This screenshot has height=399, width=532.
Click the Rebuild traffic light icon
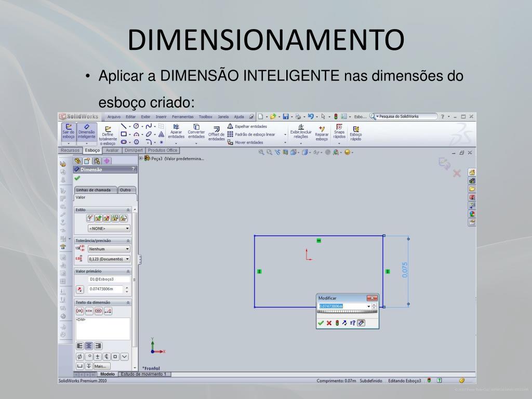[336, 116]
